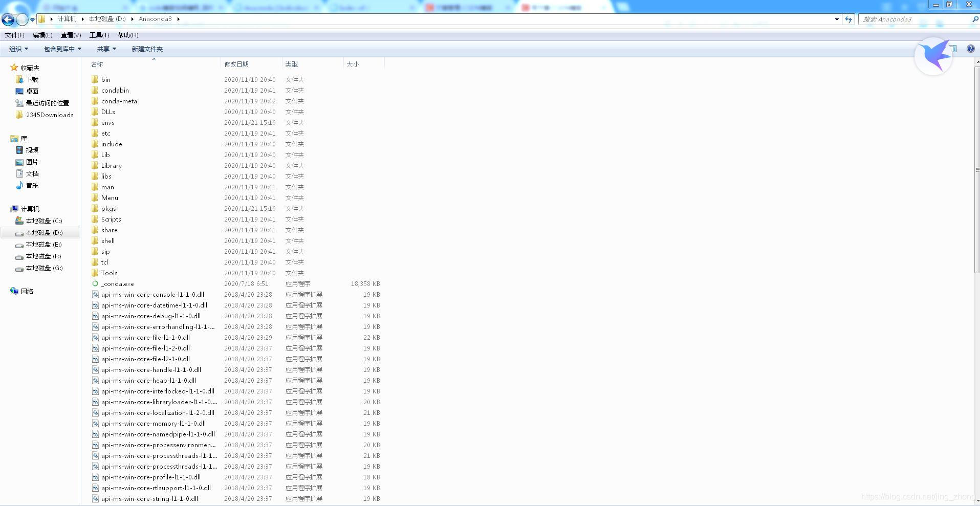The height and width of the screenshot is (506, 980).
Task: Select the envs folder icon
Action: pyautogui.click(x=95, y=123)
